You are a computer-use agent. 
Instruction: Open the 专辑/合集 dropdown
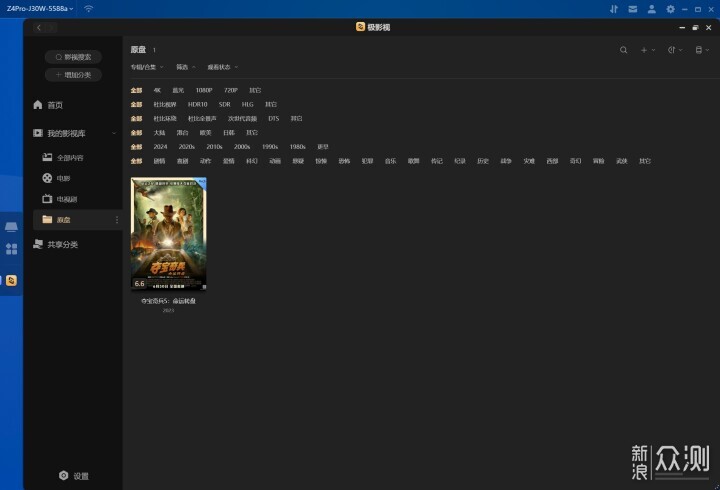click(147, 67)
